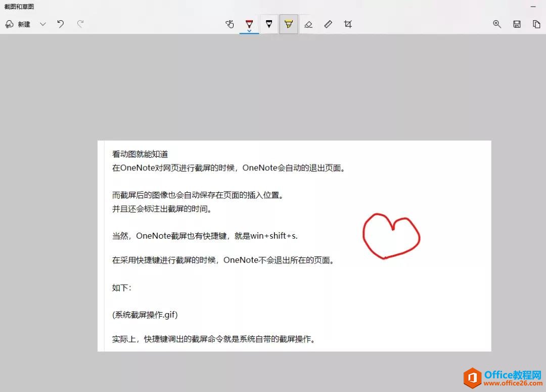Click the 截图和草图 title bar text
Viewport: 546px width, 392px height.
pos(19,7)
